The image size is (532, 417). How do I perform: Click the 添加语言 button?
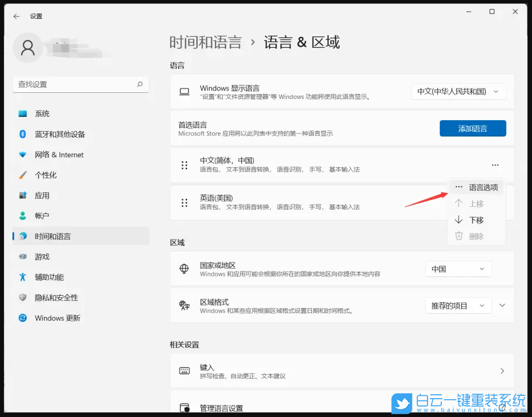[473, 128]
